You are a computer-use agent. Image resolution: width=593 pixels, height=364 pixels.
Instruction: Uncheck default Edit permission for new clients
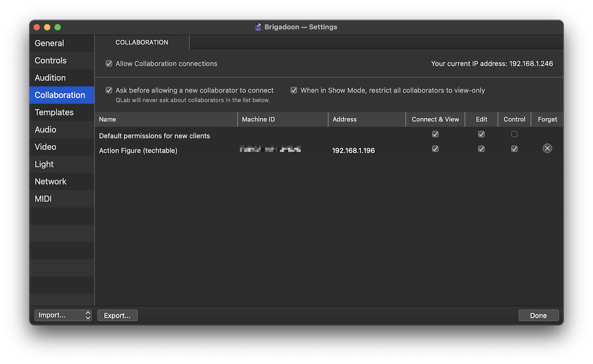481,135
